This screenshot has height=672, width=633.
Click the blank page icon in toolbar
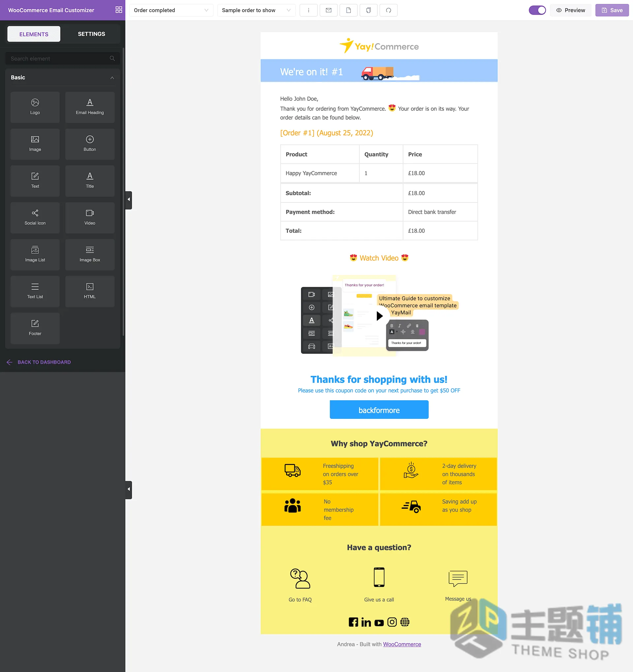click(348, 10)
